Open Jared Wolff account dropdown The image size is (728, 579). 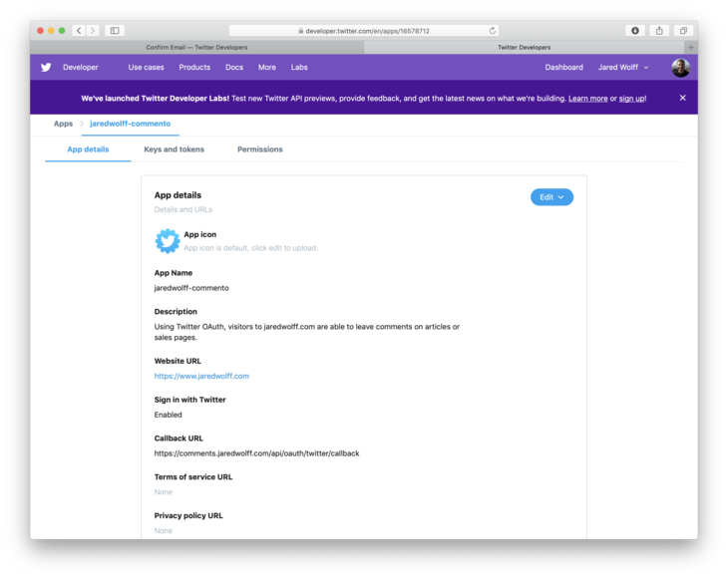pos(623,68)
